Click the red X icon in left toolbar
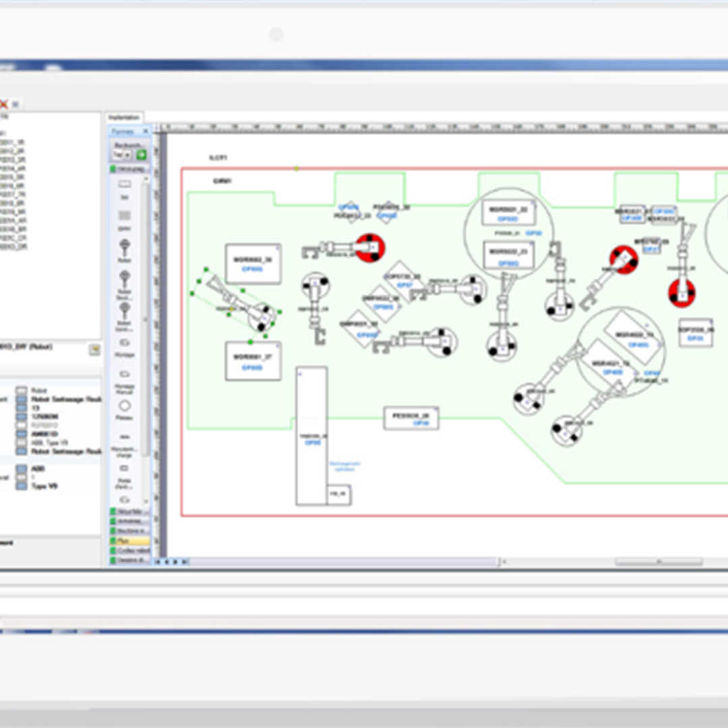Viewport: 728px width, 728px height. coord(4,104)
